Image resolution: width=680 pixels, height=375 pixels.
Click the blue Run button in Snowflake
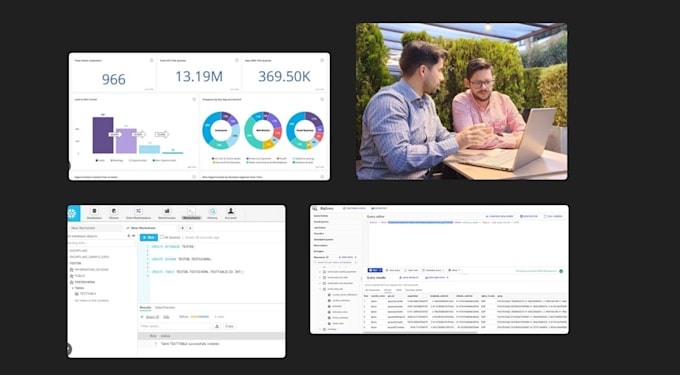click(149, 238)
